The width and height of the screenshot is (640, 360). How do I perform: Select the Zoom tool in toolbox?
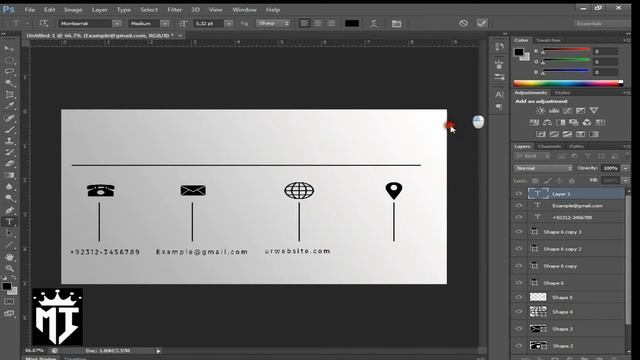pyautogui.click(x=9, y=268)
